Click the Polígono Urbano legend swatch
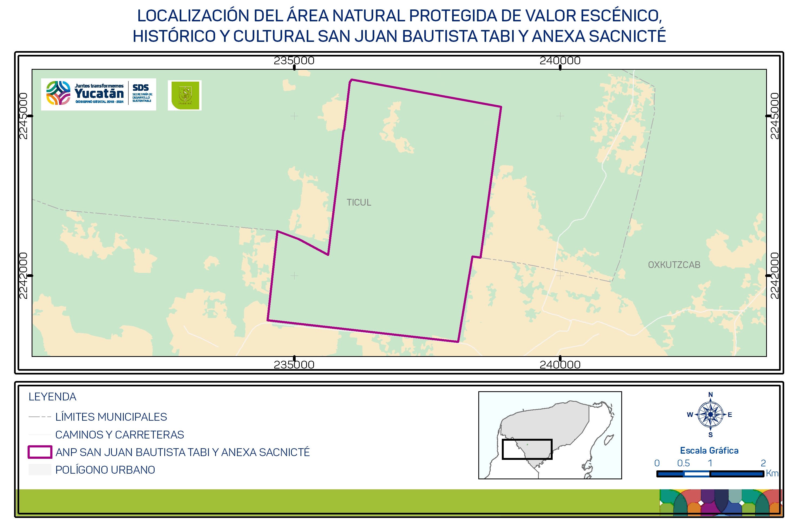 [40, 470]
